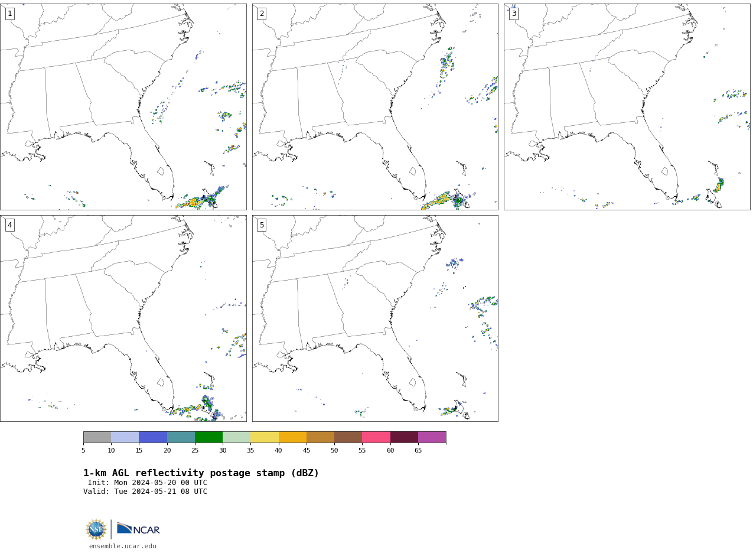Click the gray 5-10 dBZ swatch
756x553 pixels.
97,437
